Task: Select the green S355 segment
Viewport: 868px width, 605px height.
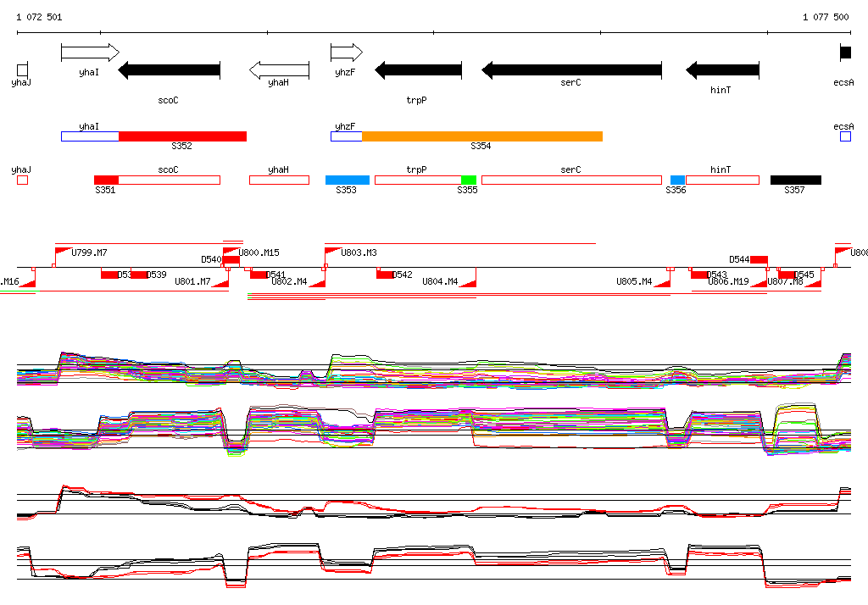Action: coord(468,180)
